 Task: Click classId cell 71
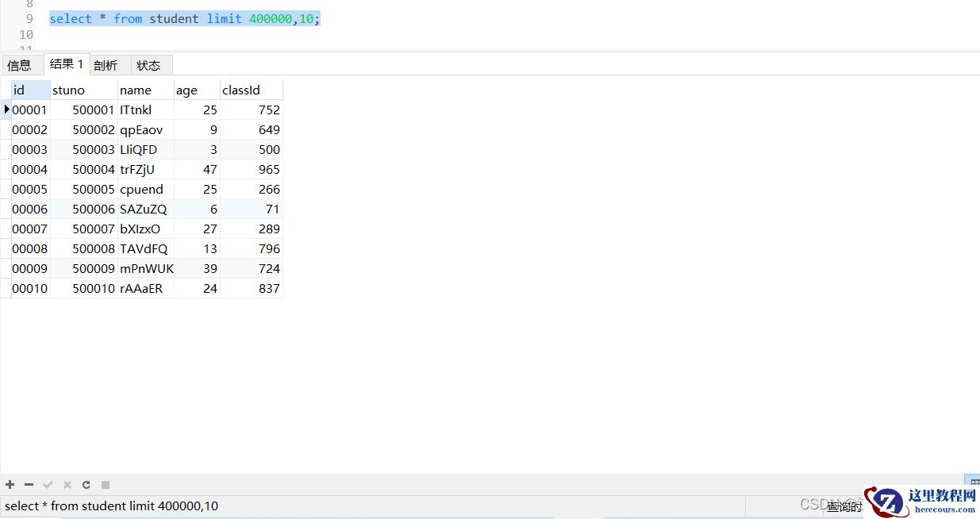pyautogui.click(x=252, y=209)
